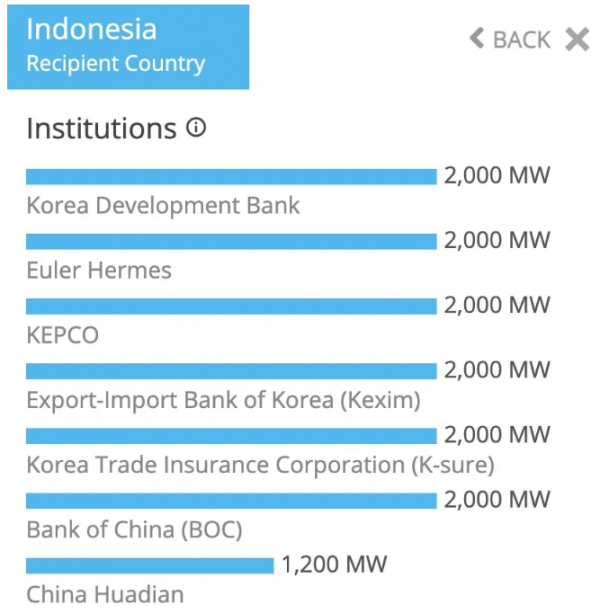Click the bar above Euler Hermes
This screenshot has width=600, height=613.
[x=231, y=242]
